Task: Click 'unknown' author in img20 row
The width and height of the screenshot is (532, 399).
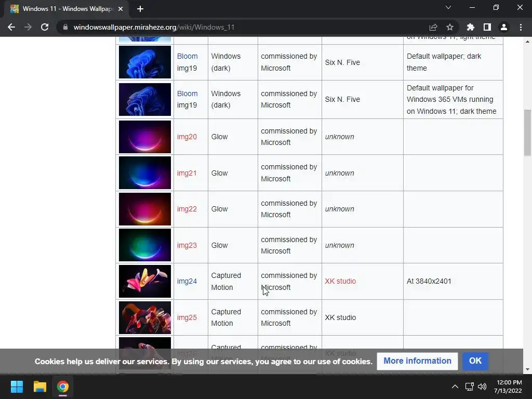Action: (x=340, y=137)
